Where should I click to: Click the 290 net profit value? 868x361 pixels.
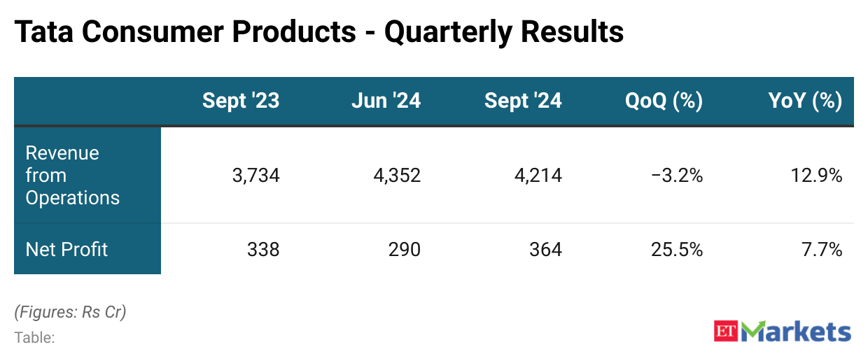point(405,250)
